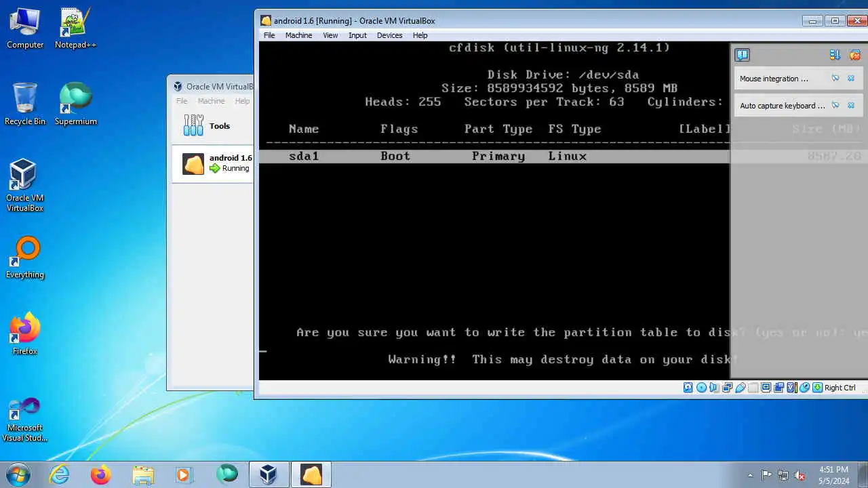Open the Help menu of the android VM window

click(x=420, y=35)
